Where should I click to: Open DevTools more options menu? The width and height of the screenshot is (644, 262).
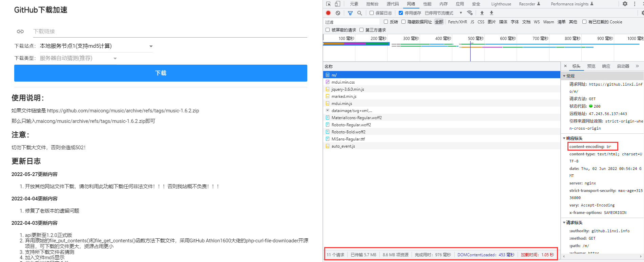635,4
